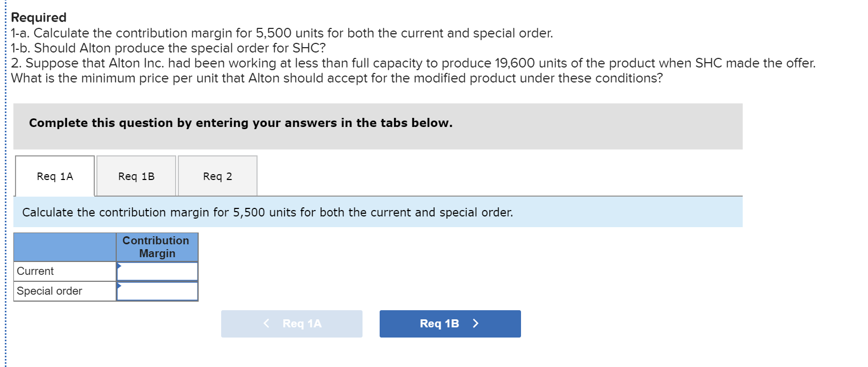
Task: Open the Req 1B tab
Action: [x=136, y=176]
